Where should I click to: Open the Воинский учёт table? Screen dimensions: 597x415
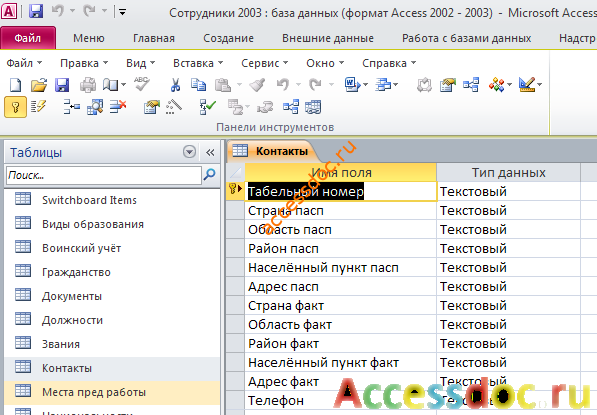coord(112,248)
